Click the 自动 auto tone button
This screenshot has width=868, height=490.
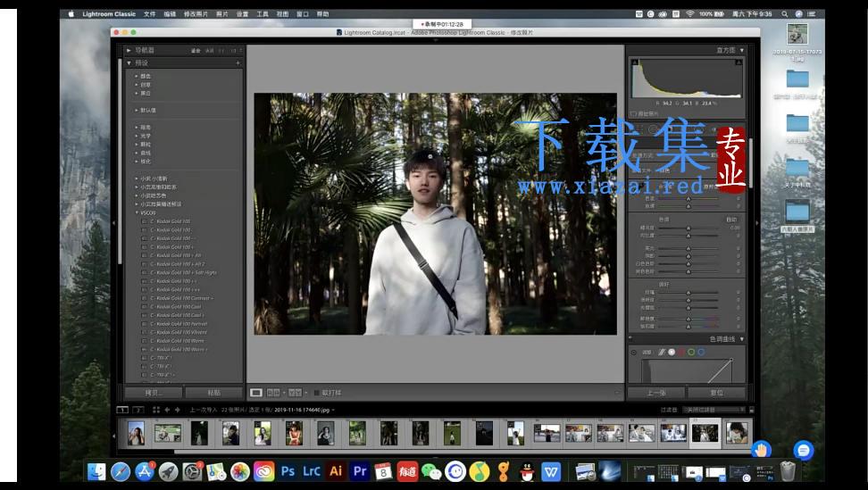731,220
